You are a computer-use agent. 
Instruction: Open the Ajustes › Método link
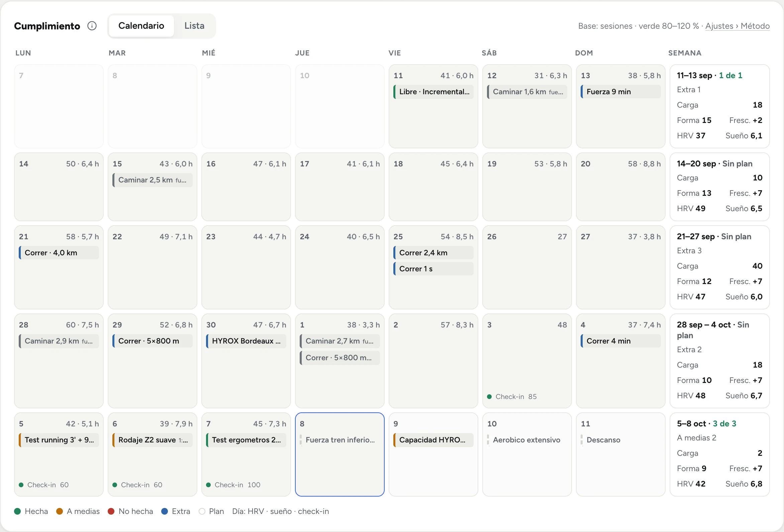[738, 26]
